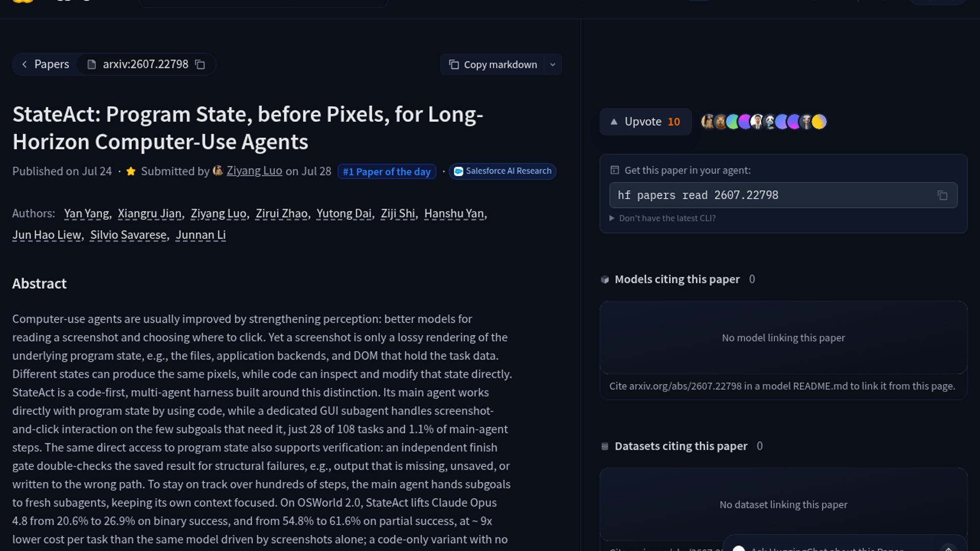Open the arxiv:2607.22798 link
980x551 pixels.
(145, 64)
